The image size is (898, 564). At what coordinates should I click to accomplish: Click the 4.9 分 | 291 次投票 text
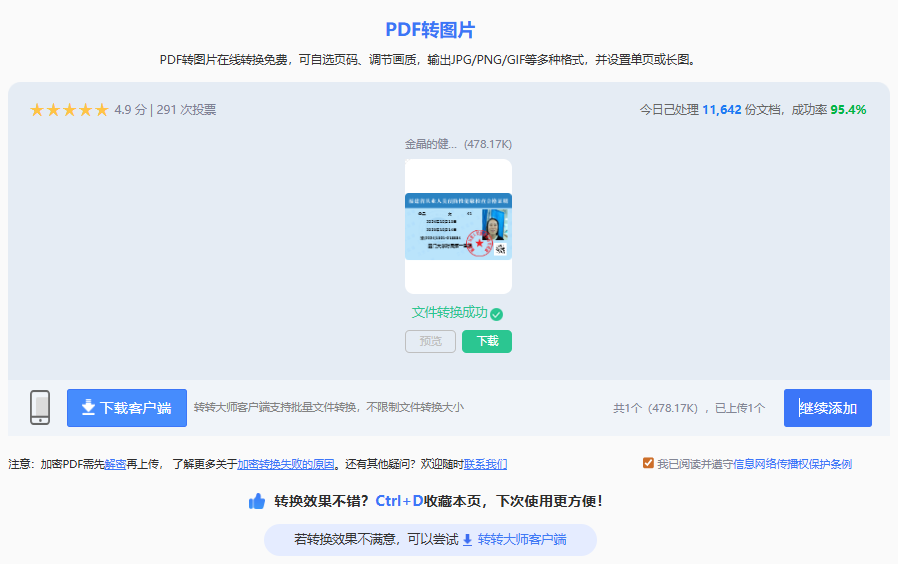(x=165, y=109)
